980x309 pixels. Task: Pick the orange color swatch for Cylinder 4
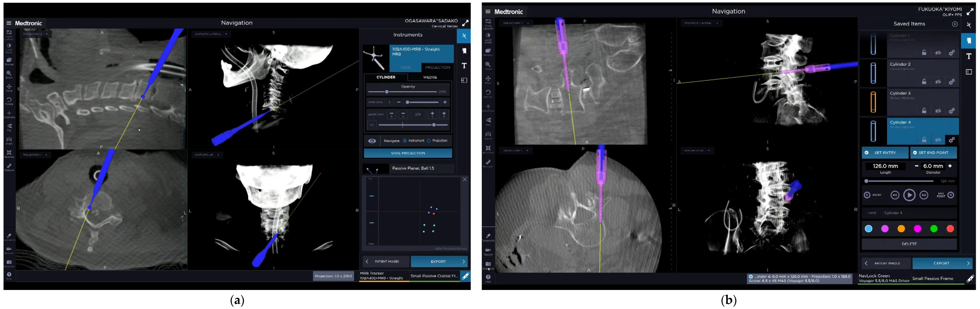pos(901,229)
